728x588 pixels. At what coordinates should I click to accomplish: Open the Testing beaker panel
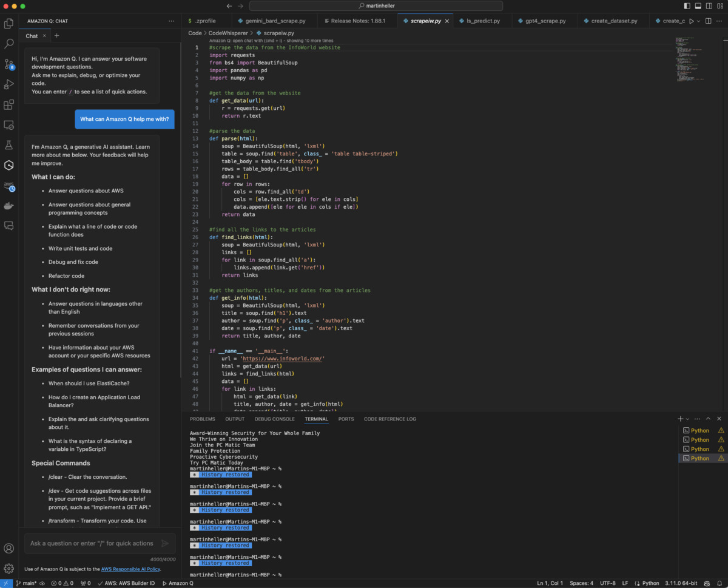pyautogui.click(x=8, y=145)
